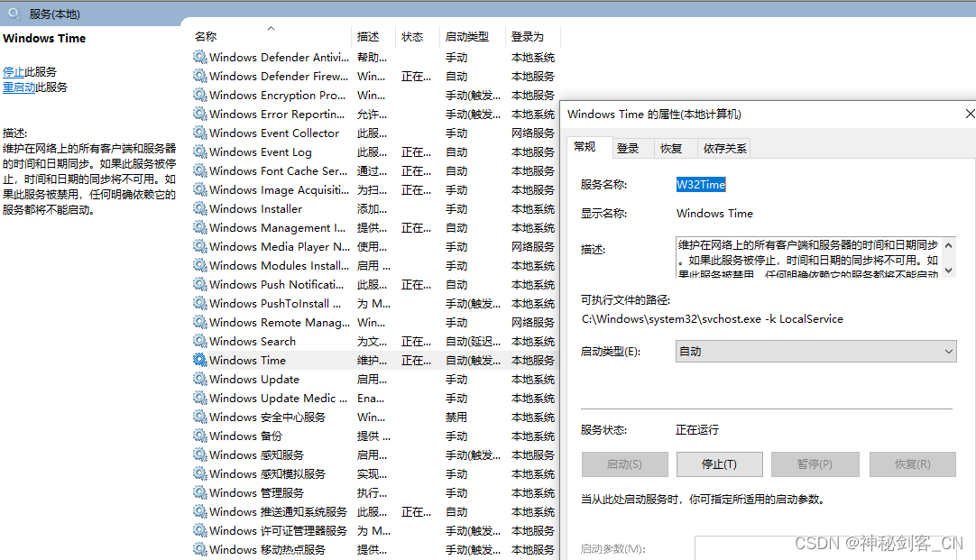Click gear icon beside Windows 备份

click(x=200, y=436)
